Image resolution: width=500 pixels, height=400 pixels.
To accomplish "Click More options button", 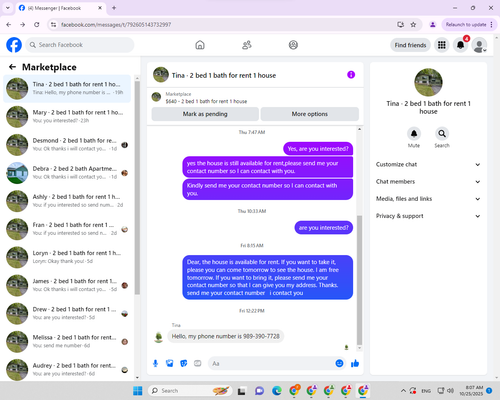I will tap(310, 114).
